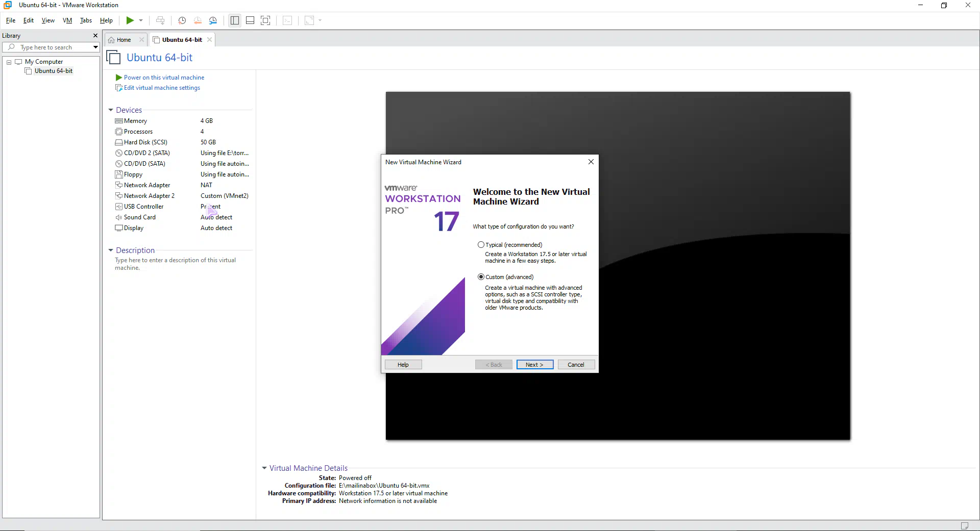
Task: Click the Next button in wizard
Action: coord(534,365)
